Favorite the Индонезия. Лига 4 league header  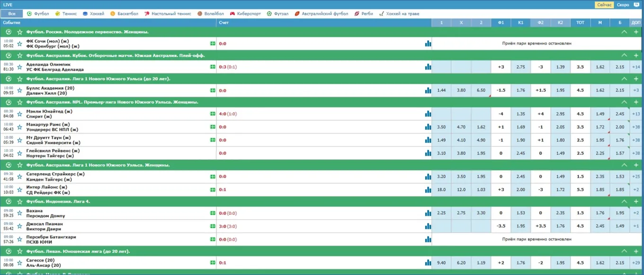20,202
